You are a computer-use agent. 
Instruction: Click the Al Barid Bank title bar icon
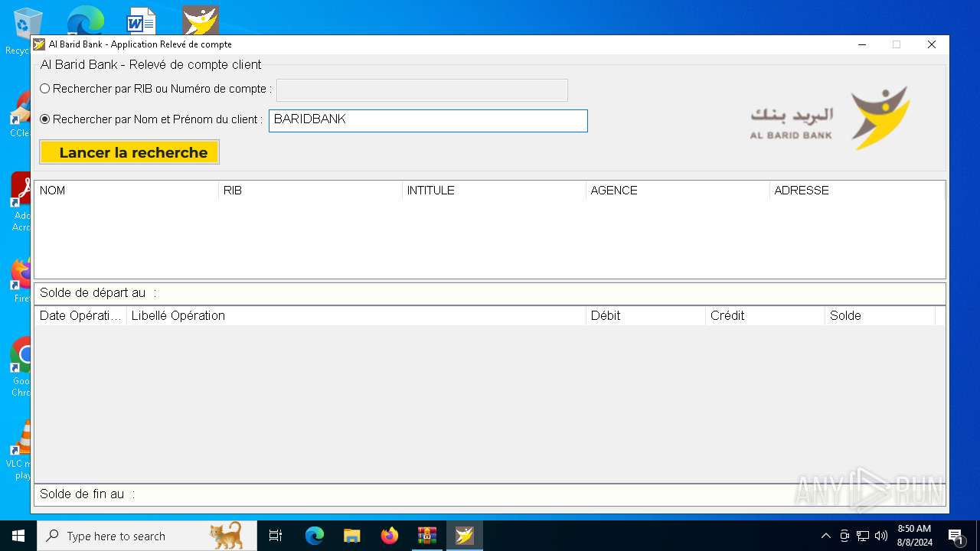point(39,44)
